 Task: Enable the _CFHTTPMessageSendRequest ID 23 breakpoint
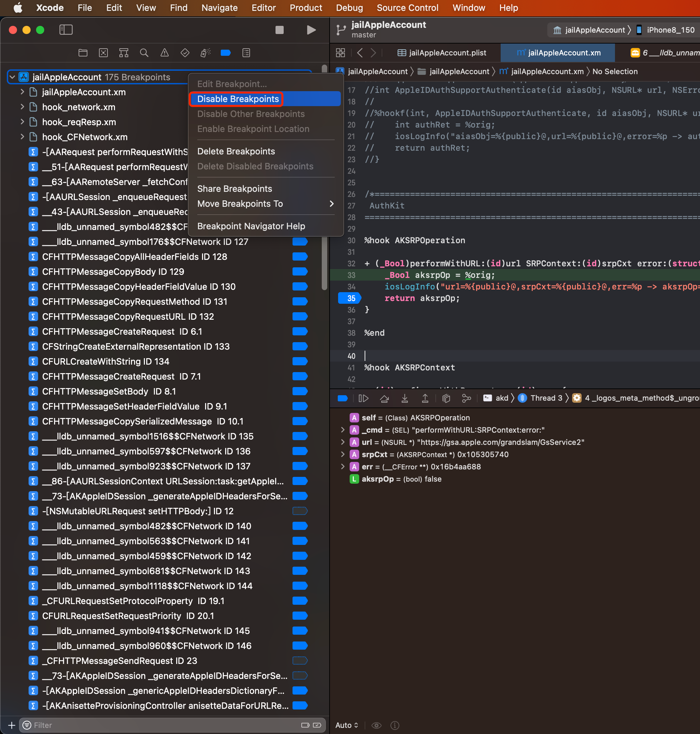300,661
